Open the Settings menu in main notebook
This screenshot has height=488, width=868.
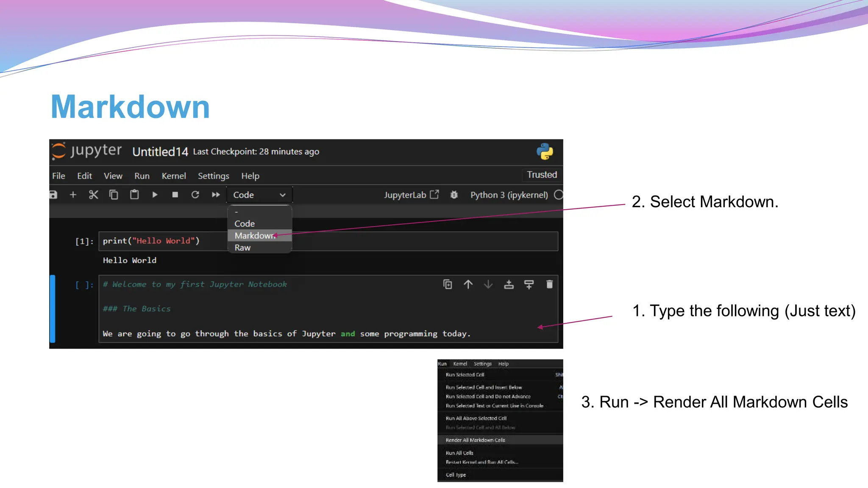tap(214, 176)
